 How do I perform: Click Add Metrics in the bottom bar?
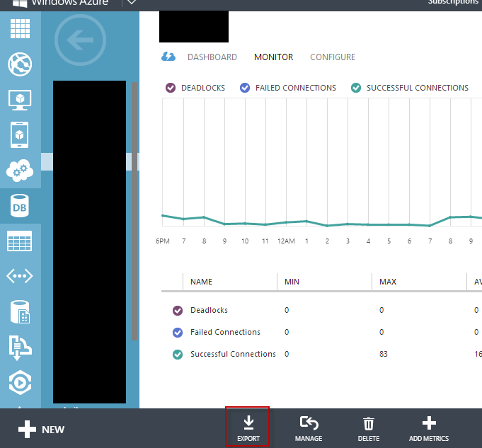click(x=428, y=428)
